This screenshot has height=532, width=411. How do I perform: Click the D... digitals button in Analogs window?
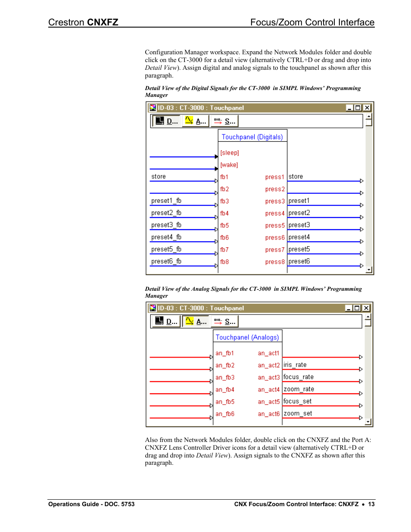(x=166, y=321)
